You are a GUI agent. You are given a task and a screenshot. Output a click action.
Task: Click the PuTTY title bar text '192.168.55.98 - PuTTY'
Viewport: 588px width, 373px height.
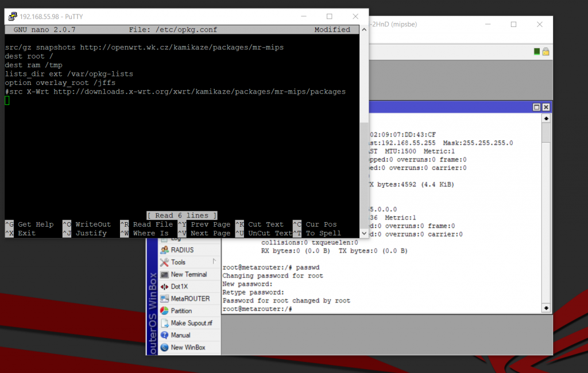point(51,17)
